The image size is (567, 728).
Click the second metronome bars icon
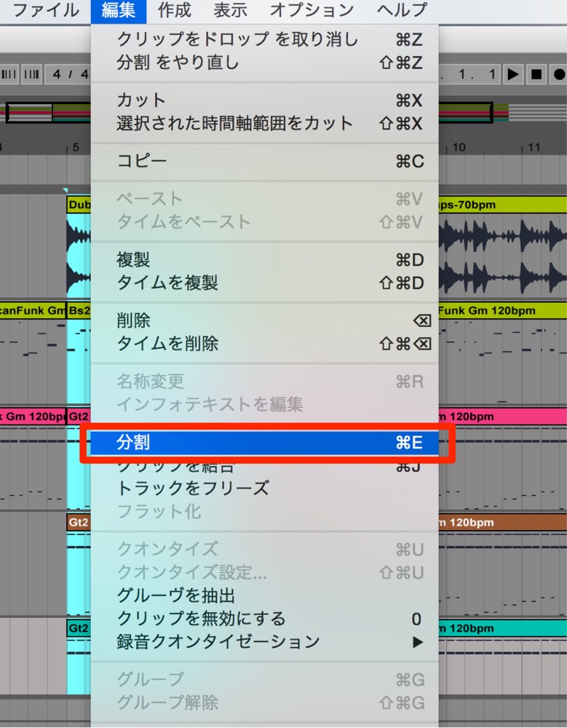[x=31, y=74]
